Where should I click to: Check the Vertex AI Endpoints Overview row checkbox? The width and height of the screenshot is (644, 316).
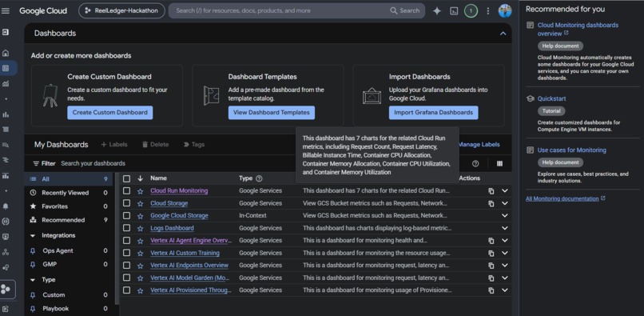[x=126, y=266]
